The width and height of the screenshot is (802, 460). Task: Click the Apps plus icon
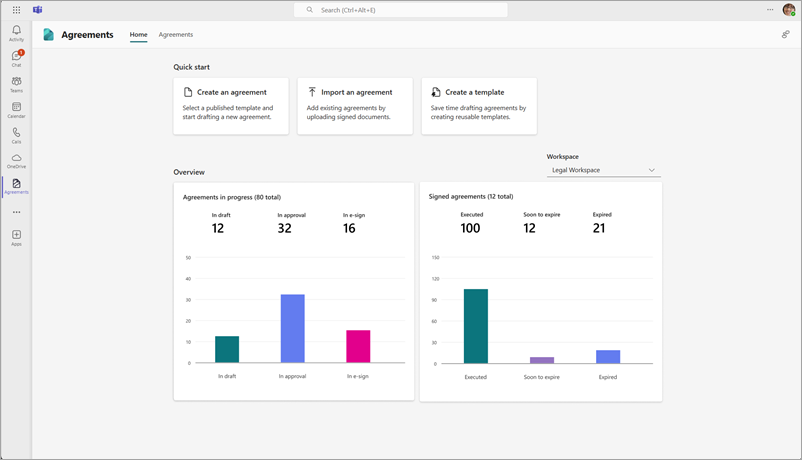coord(16,237)
